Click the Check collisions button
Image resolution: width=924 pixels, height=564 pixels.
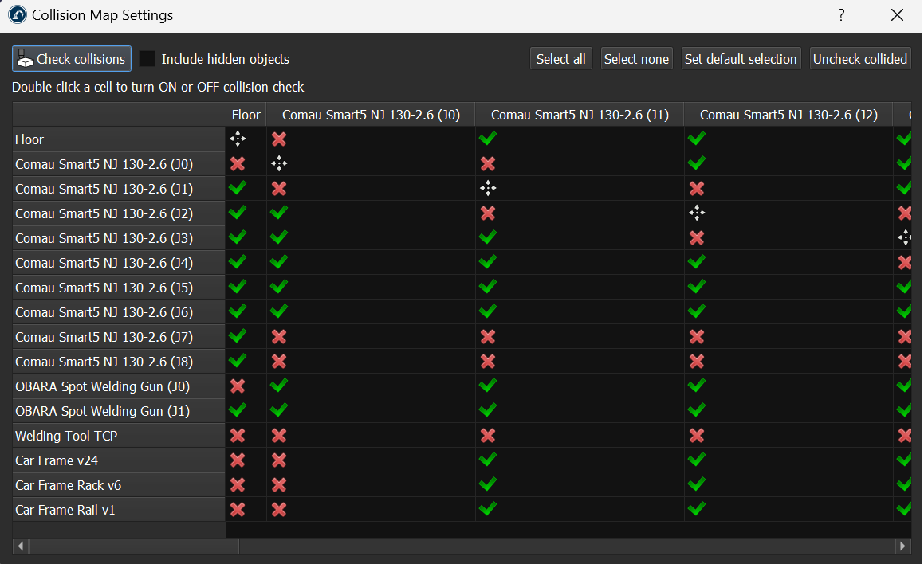coord(72,59)
